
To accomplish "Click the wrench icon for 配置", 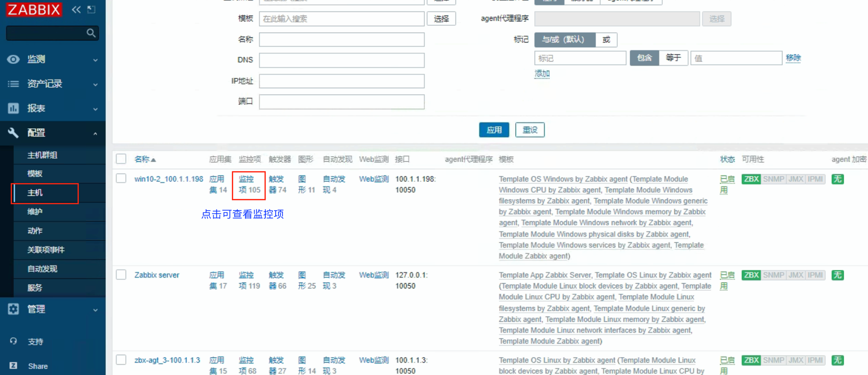I will click(13, 133).
